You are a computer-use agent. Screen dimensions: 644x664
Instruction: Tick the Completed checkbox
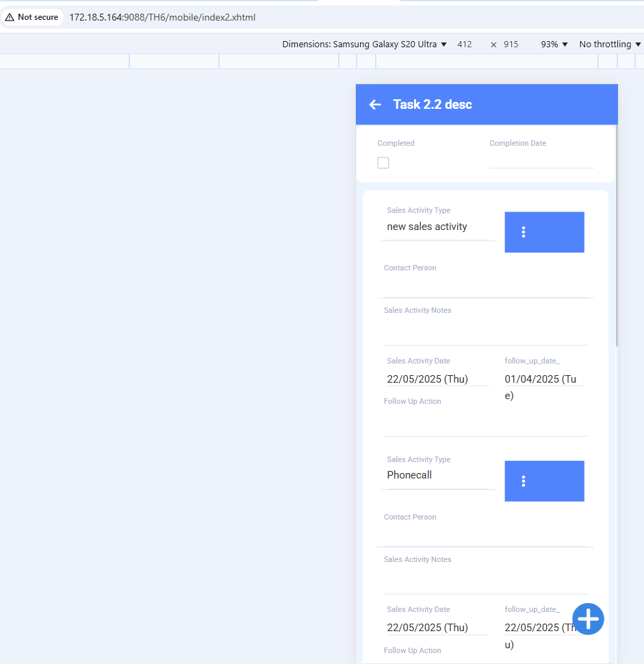tap(383, 163)
